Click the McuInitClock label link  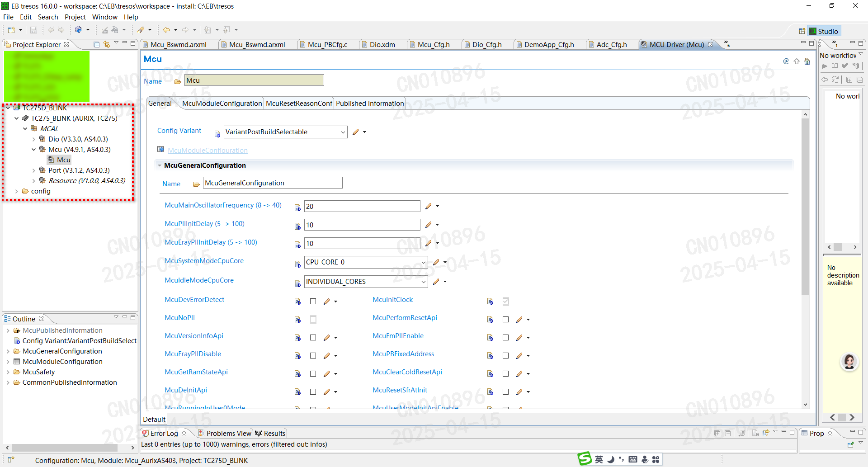coord(392,300)
